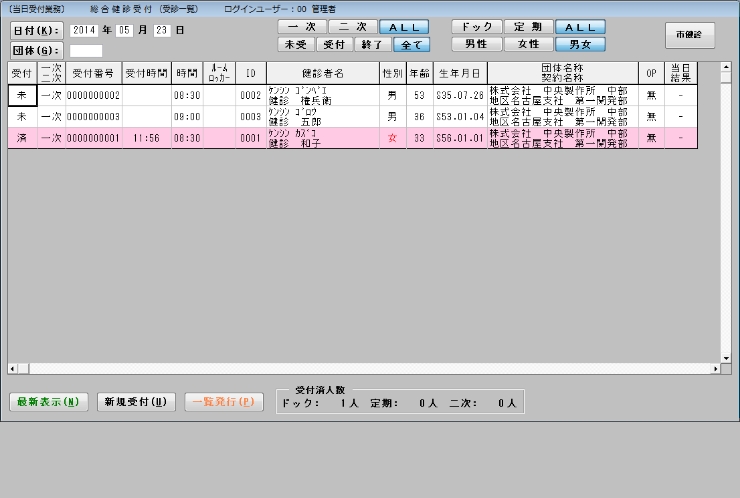The width and height of the screenshot is (740, 498).
Task: Toggle the 一次 filter button
Action: (302, 27)
